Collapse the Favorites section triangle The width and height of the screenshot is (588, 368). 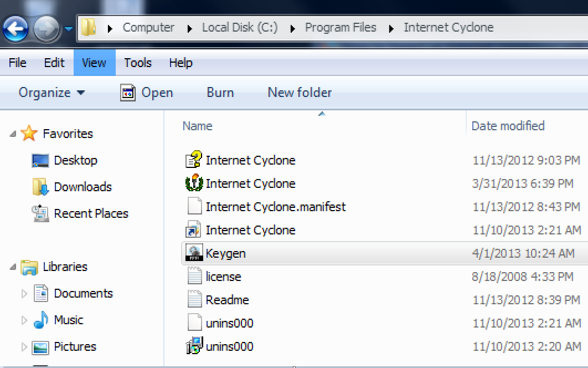(x=13, y=134)
